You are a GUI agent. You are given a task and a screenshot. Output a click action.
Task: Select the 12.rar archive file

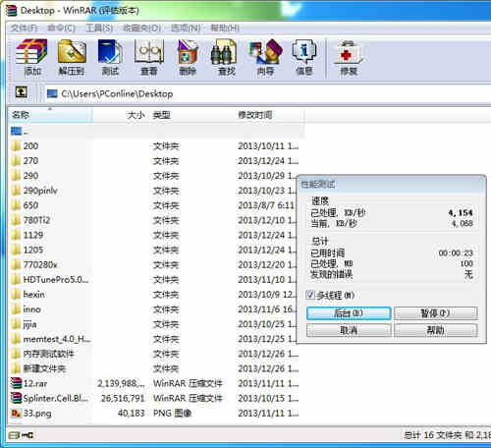(x=154, y=383)
